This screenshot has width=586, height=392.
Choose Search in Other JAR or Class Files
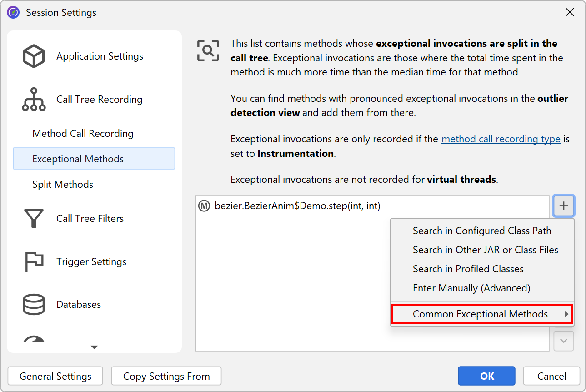(x=485, y=250)
